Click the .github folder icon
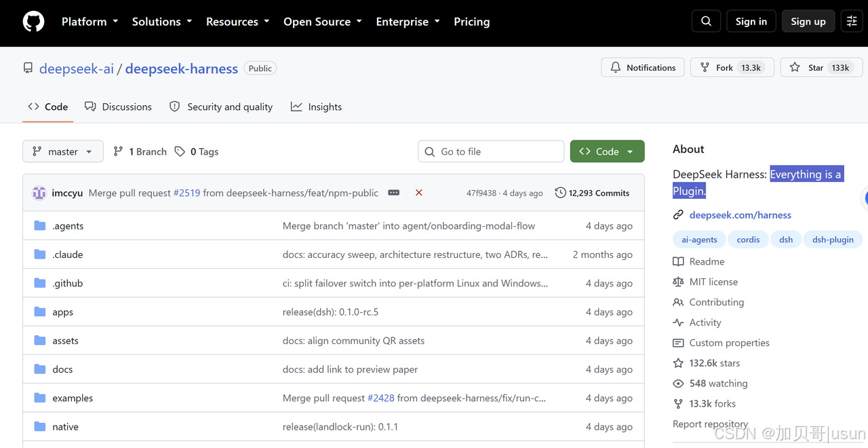868x448 pixels. point(40,283)
